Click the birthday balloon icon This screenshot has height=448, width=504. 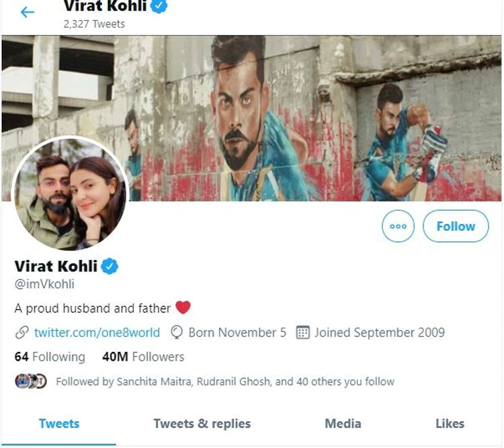[x=177, y=332]
